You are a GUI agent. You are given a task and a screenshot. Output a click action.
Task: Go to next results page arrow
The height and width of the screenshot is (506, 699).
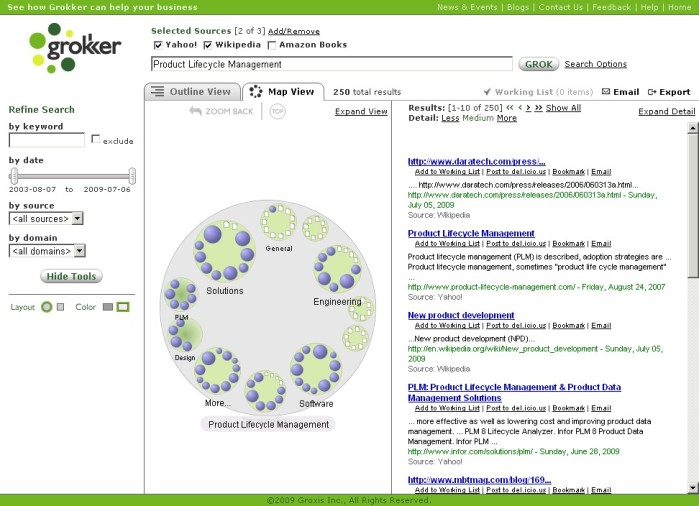coord(528,108)
